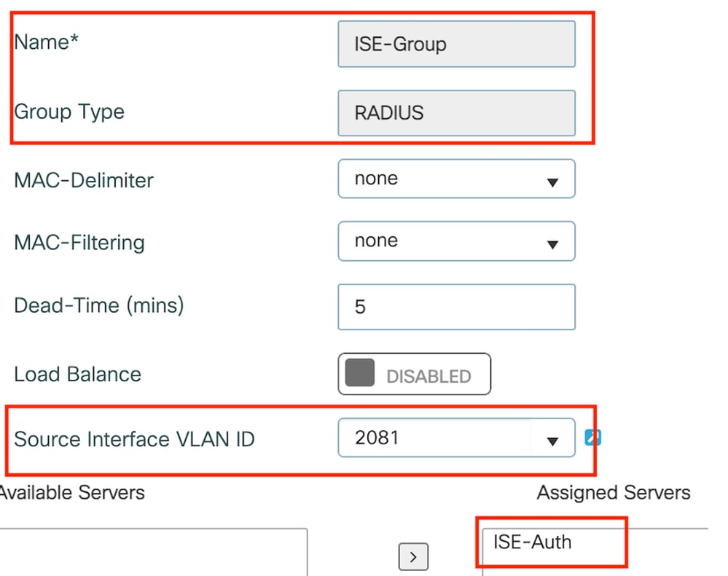Click the blue link icon beside VLAN ID
This screenshot has height=576, width=728.
coord(593,437)
